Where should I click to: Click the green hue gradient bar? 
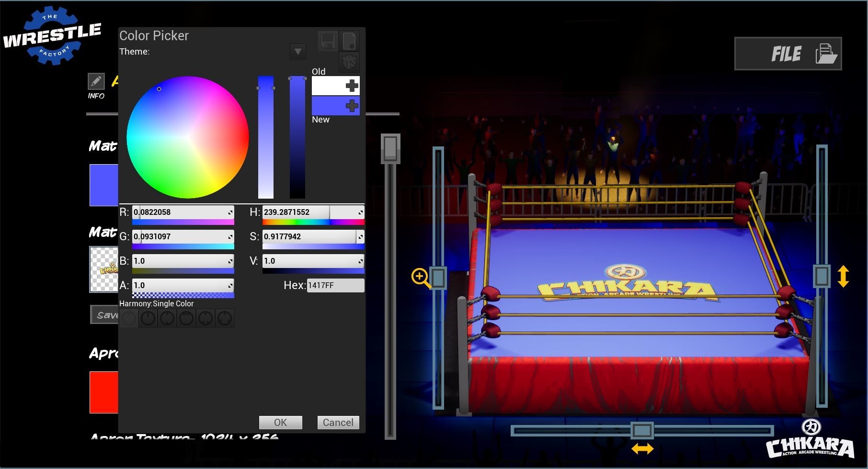[183, 246]
